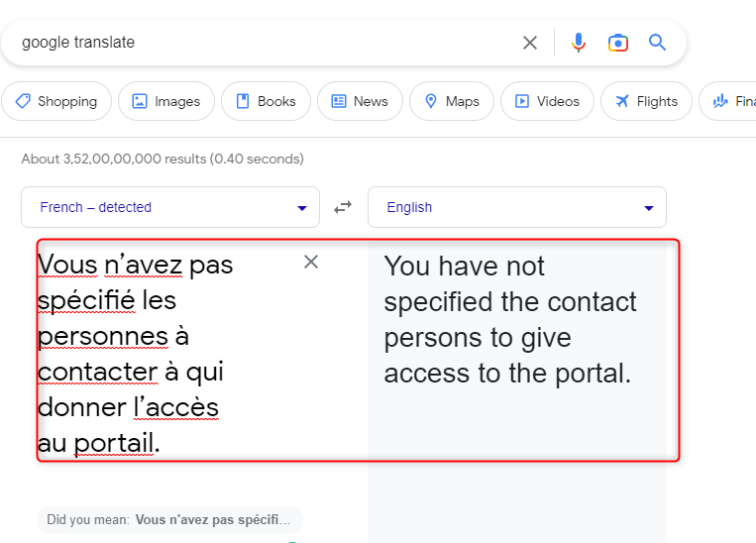Expand the English target language dropdown
756x543 pixels.
pyautogui.click(x=517, y=207)
